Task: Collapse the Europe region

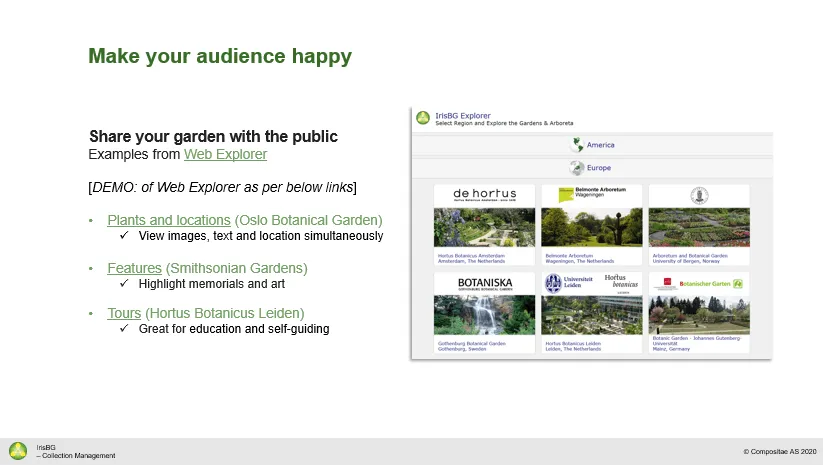Action: pyautogui.click(x=592, y=167)
